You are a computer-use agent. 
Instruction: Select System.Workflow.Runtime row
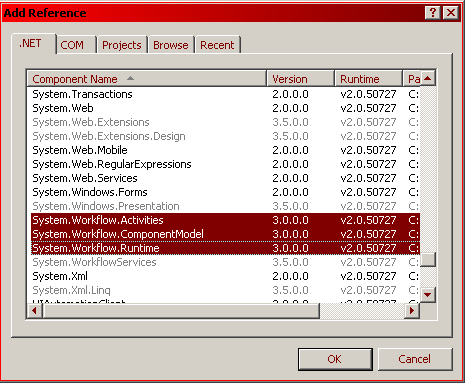(225, 248)
